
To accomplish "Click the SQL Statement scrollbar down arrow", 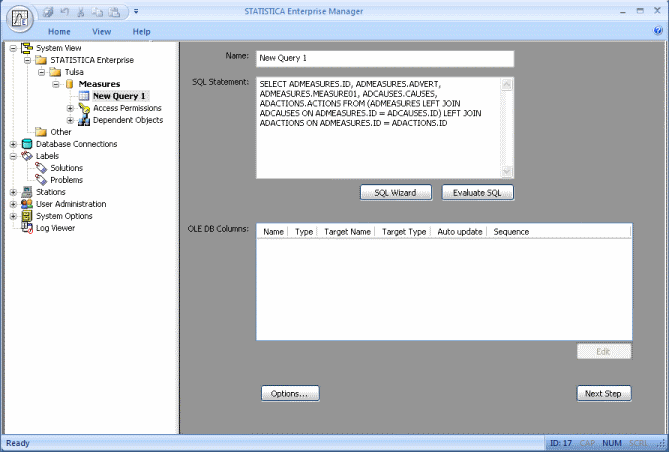I will 506,171.
